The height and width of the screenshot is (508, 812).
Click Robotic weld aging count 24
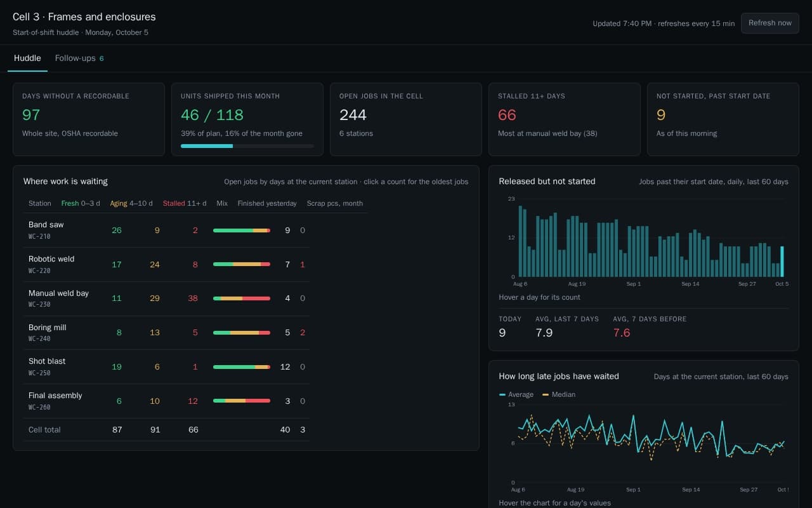tap(155, 264)
